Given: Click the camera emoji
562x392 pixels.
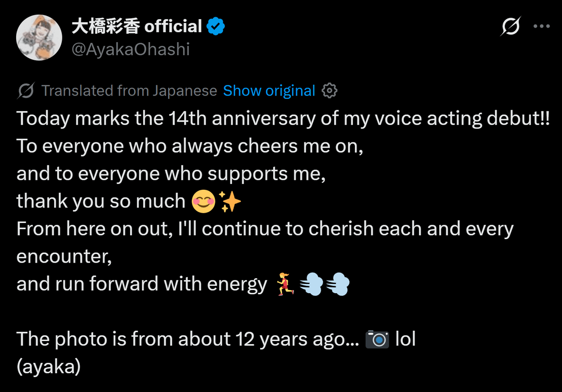Looking at the screenshot, I should coord(377,339).
